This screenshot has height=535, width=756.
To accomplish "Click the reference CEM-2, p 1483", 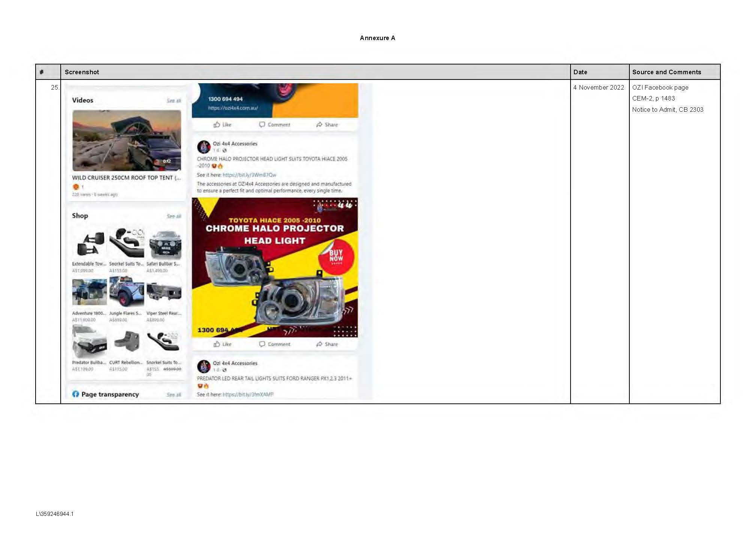I will [x=654, y=98].
